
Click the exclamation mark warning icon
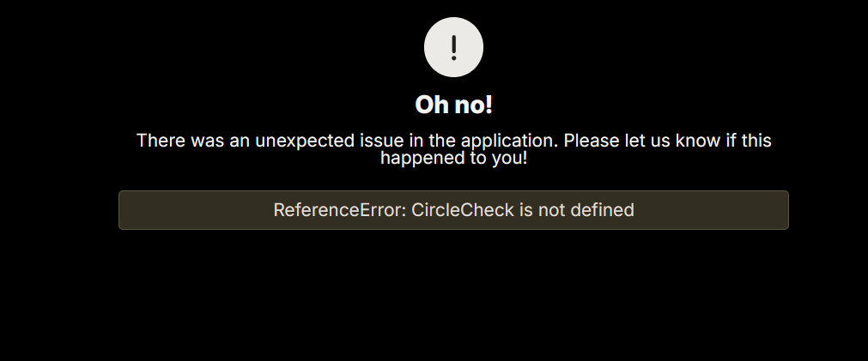pyautogui.click(x=453, y=47)
